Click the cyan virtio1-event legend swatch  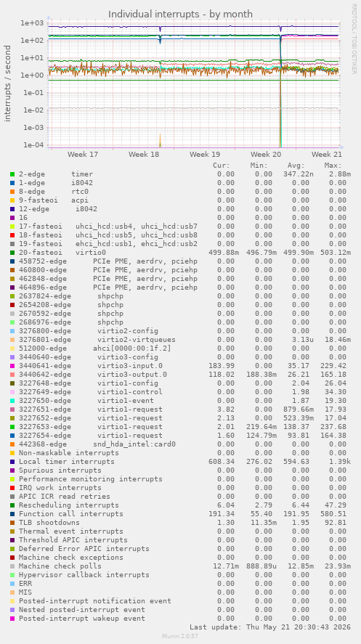[12, 401]
